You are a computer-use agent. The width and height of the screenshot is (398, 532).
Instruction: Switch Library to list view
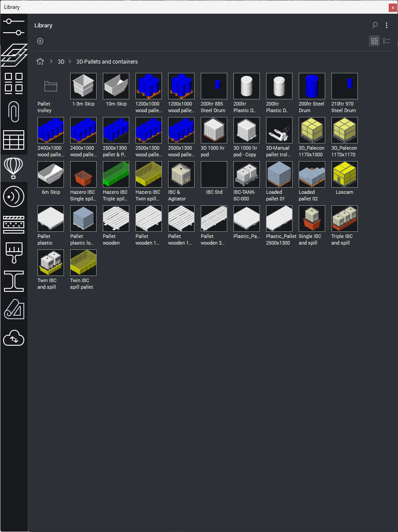[x=387, y=41]
